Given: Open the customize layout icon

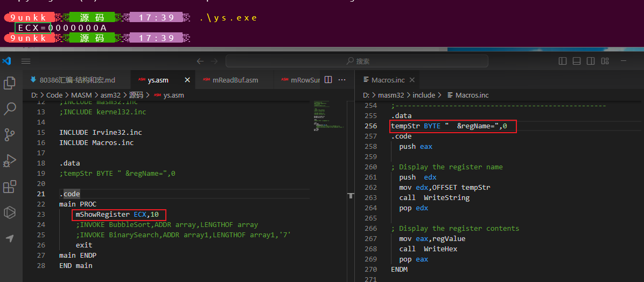Looking at the screenshot, I should pos(605,61).
